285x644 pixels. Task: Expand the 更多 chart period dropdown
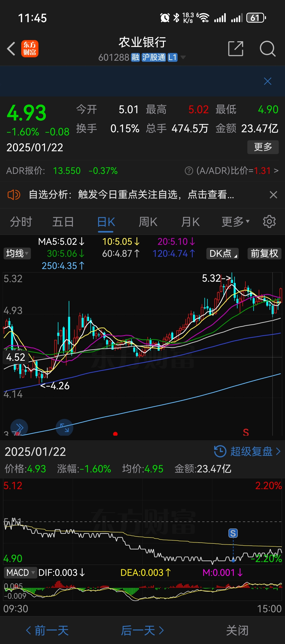point(235,221)
